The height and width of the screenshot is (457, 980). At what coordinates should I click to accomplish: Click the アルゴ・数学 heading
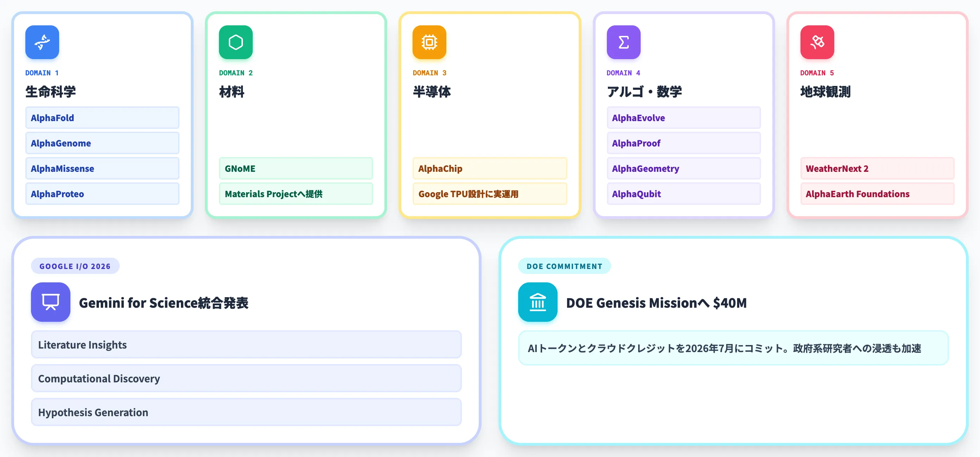click(644, 92)
